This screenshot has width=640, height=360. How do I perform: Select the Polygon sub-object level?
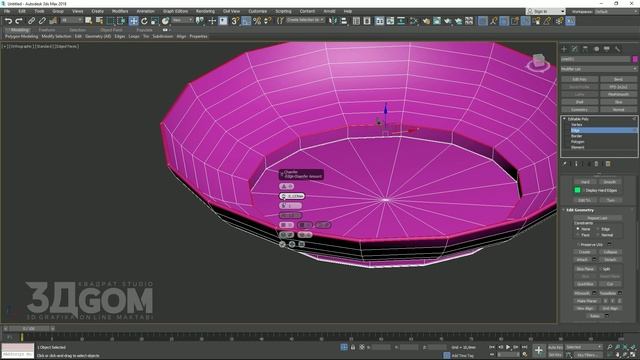(x=578, y=142)
